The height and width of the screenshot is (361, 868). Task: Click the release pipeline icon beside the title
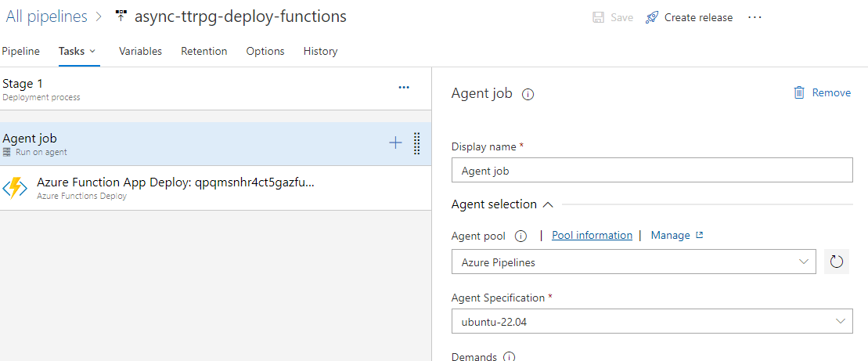tap(121, 16)
